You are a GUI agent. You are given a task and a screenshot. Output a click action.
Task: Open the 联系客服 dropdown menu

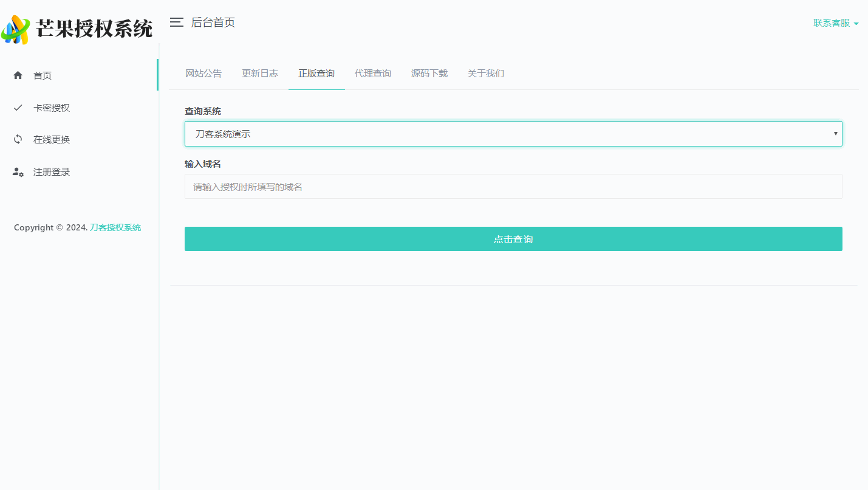(835, 23)
